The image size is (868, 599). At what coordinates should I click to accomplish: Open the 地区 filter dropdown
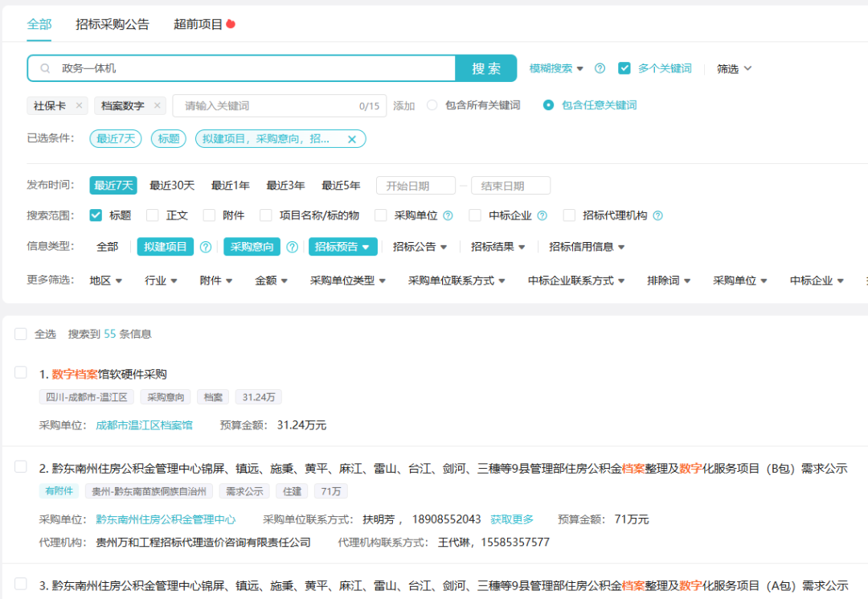pos(106,281)
